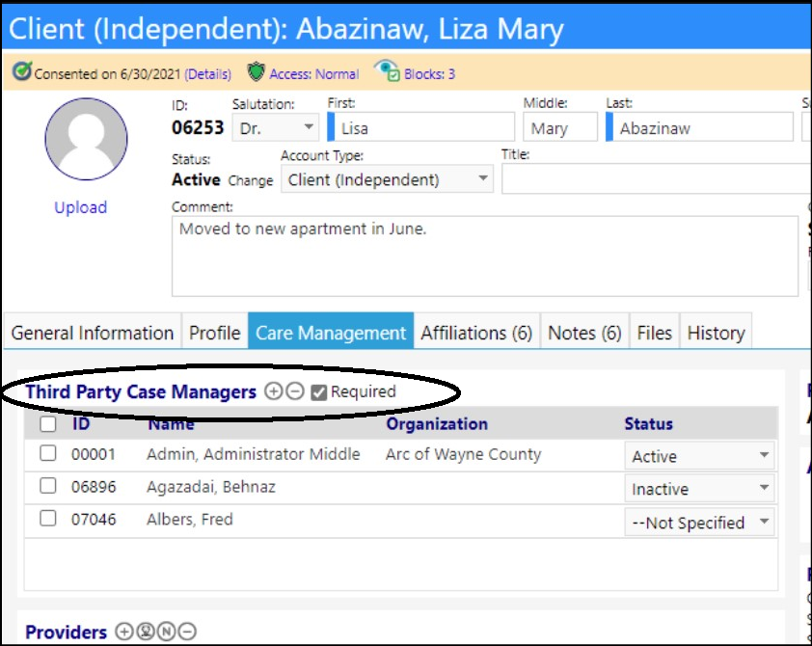Click the ID 07046 cell
Screen dimensions: 812x646
[x=94, y=519]
